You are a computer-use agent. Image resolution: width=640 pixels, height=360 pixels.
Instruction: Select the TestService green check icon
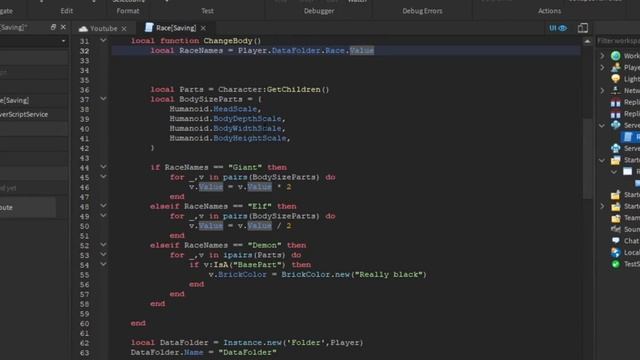click(616, 264)
